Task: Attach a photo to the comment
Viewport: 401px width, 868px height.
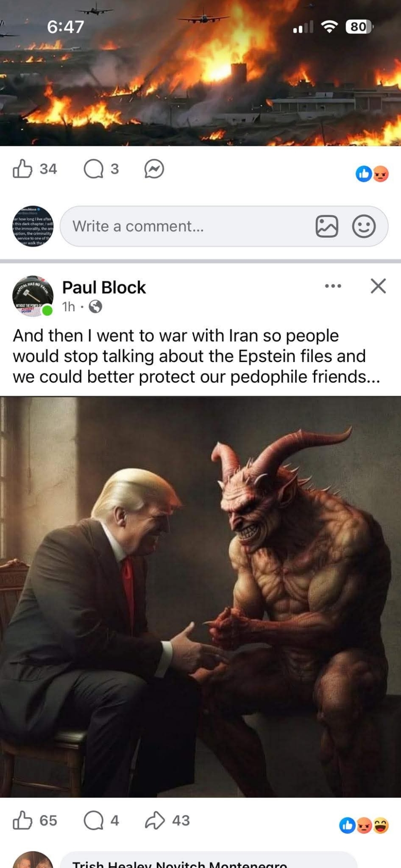Action: (327, 226)
